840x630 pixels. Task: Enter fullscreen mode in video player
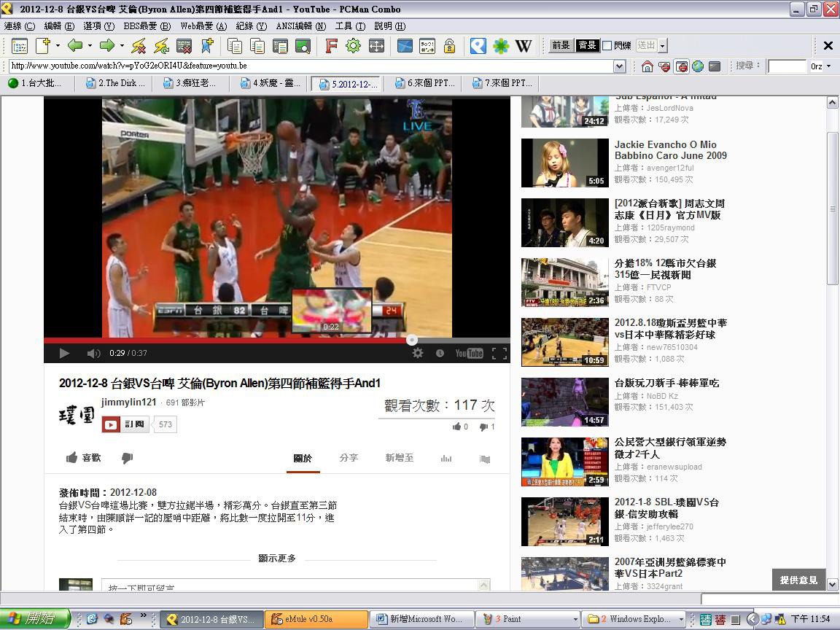pos(499,353)
